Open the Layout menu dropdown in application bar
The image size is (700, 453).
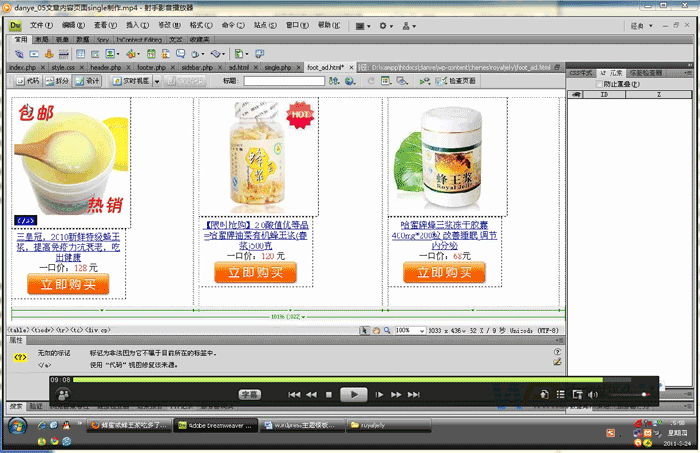click(x=363, y=26)
